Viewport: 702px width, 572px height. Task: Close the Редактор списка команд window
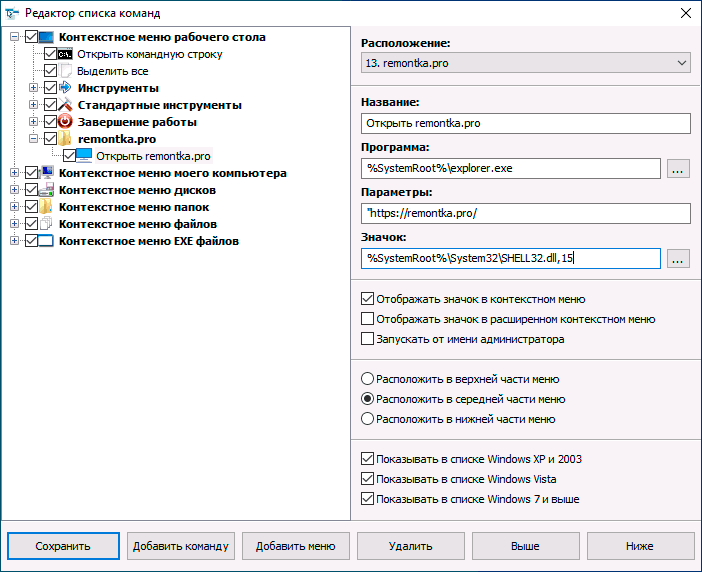point(685,13)
